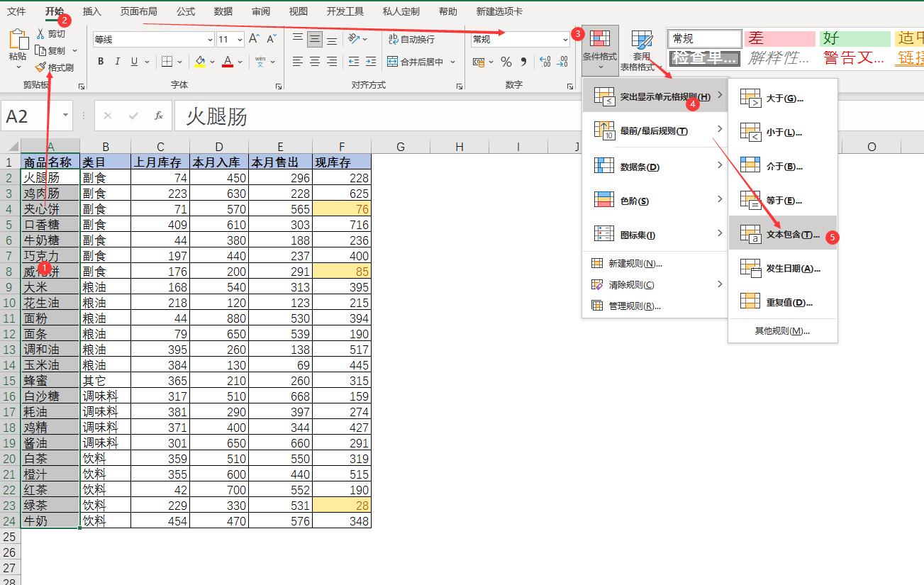The width and height of the screenshot is (924, 585).
Task: Click the Cut scissors icon
Action: click(x=41, y=33)
